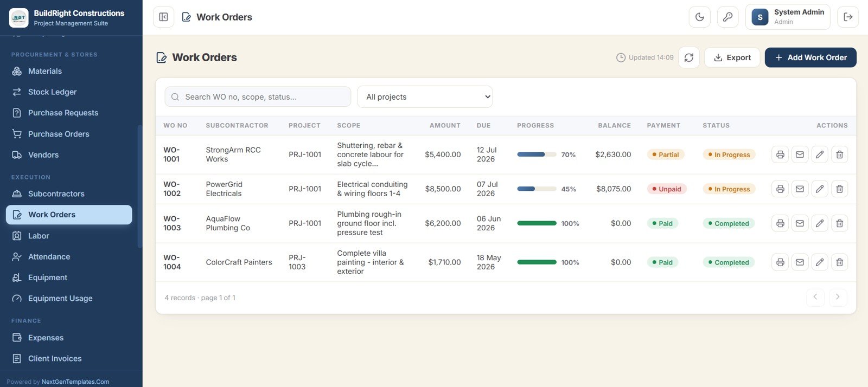The image size is (868, 387).
Task: Click the Export button
Action: [732, 57]
